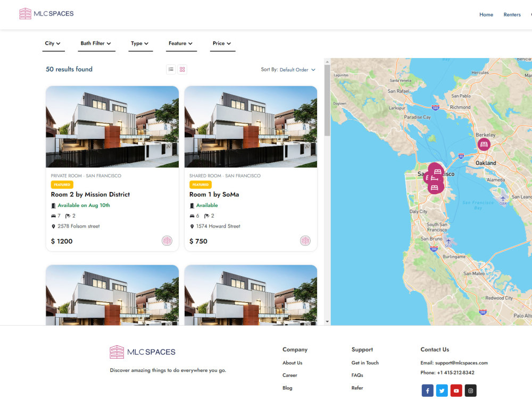The height and width of the screenshot is (399, 532).
Task: Click listings scrollbar up arrow
Action: [327, 62]
